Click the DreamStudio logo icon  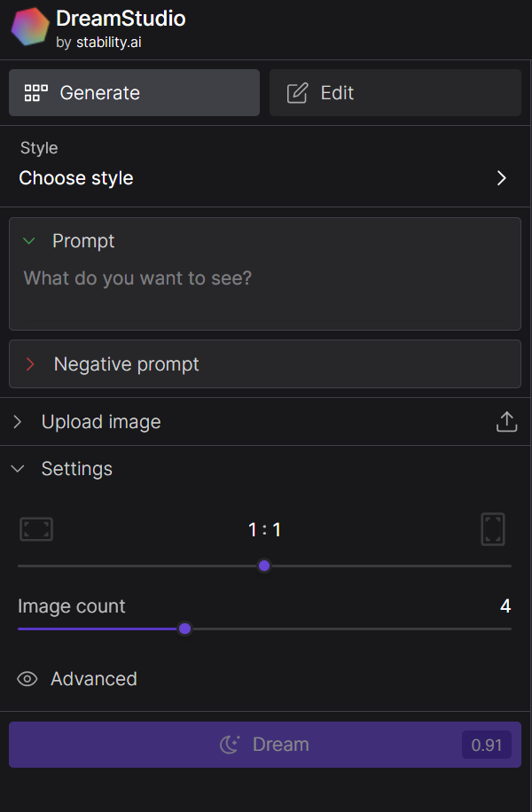tap(27, 27)
